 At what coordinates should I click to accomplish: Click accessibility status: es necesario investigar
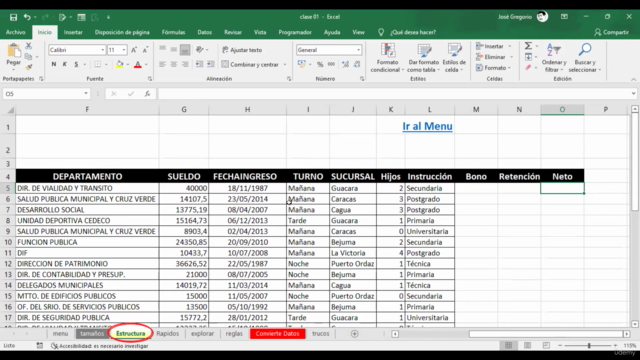[100, 346]
